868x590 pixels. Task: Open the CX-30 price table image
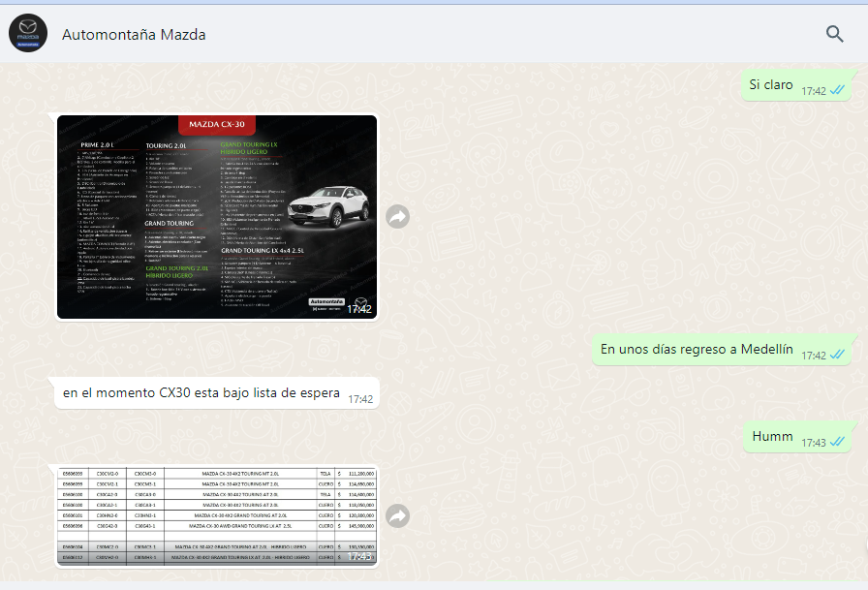pyautogui.click(x=217, y=515)
